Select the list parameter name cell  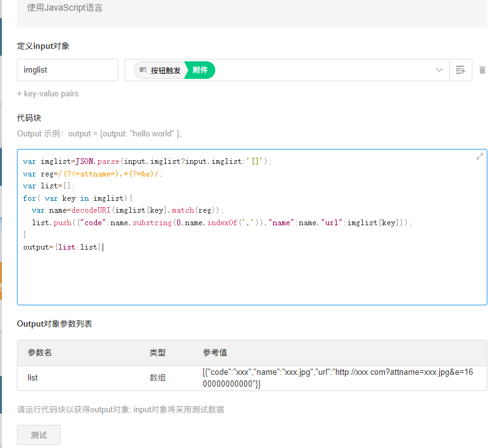pyautogui.click(x=33, y=378)
